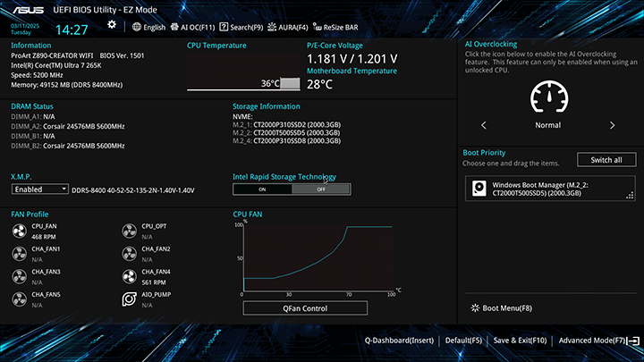The image size is (644, 362).
Task: Click the CPU temperature bar indicator
Action: [x=290, y=83]
